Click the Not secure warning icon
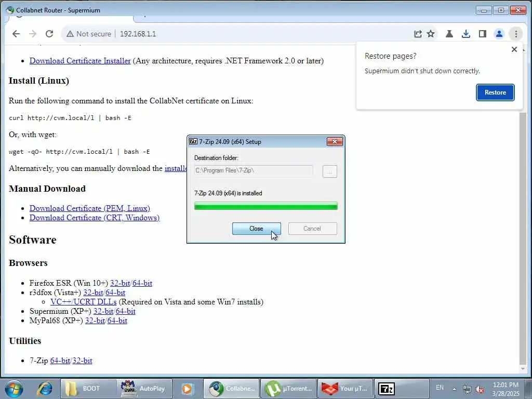This screenshot has height=399, width=532. (x=70, y=34)
